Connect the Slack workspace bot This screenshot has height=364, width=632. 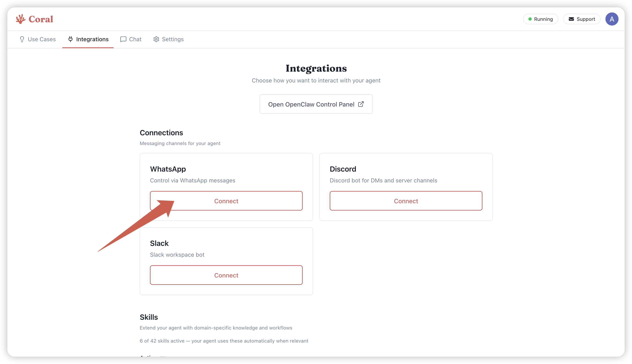tap(226, 275)
